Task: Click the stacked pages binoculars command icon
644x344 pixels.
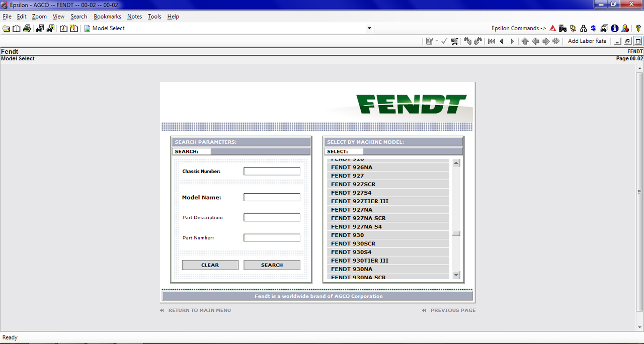Action: [604, 28]
